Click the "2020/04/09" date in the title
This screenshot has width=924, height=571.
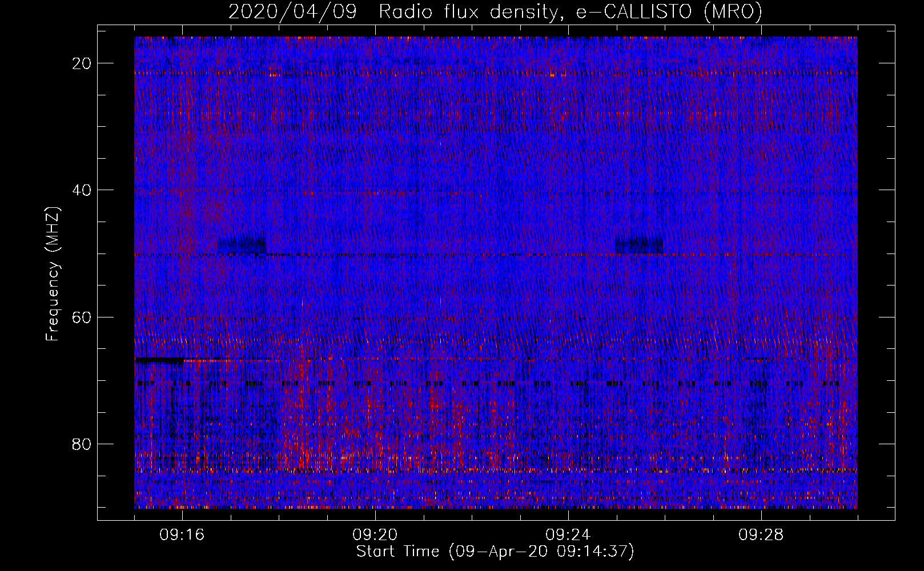pyautogui.click(x=292, y=11)
